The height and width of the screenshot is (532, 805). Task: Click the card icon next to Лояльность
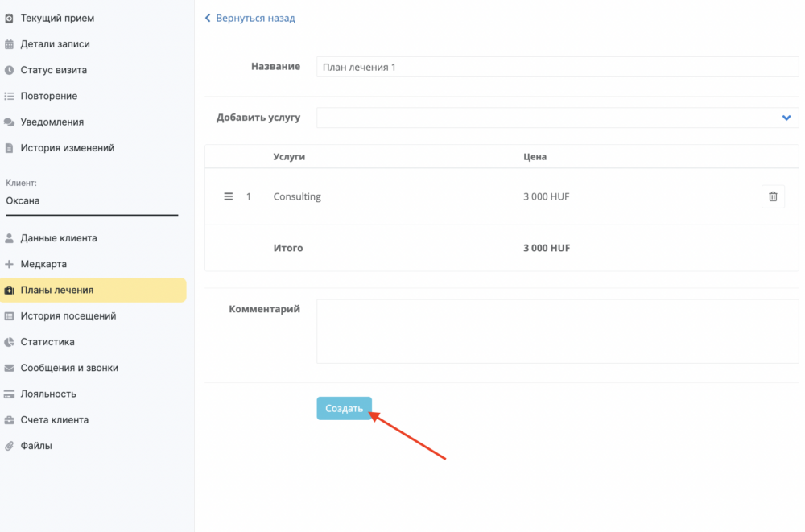(x=9, y=394)
